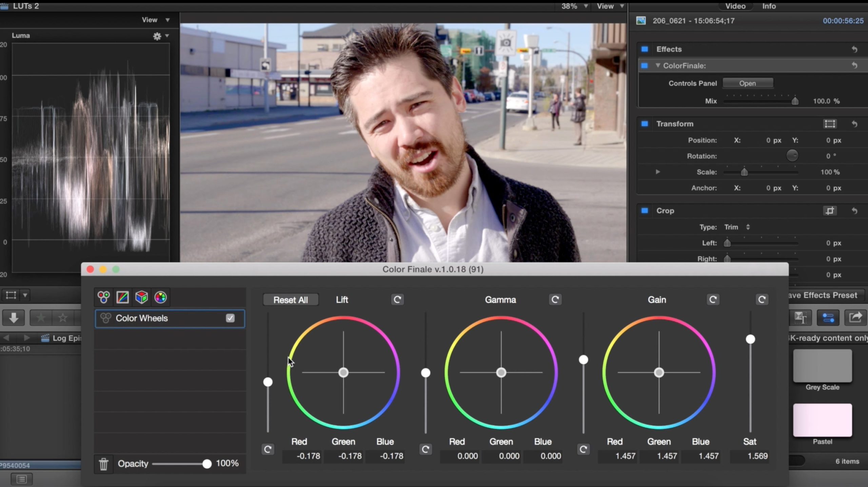Switch to the Video tab
Image resolution: width=868 pixels, height=487 pixels.
736,6
